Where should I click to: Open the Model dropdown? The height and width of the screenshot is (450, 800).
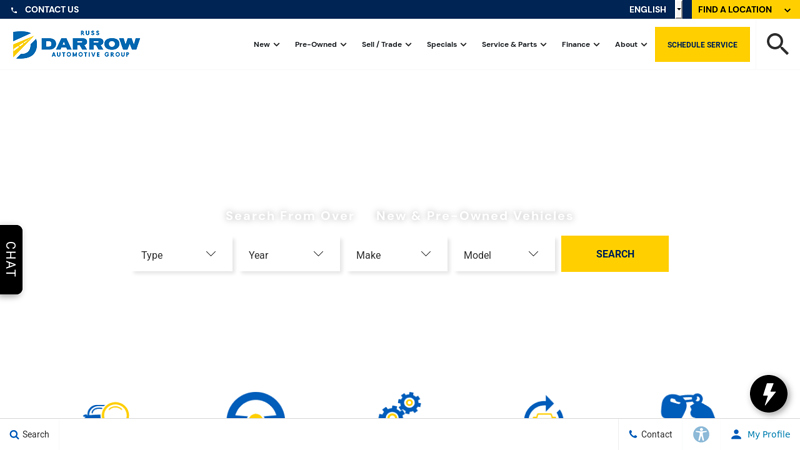(504, 255)
